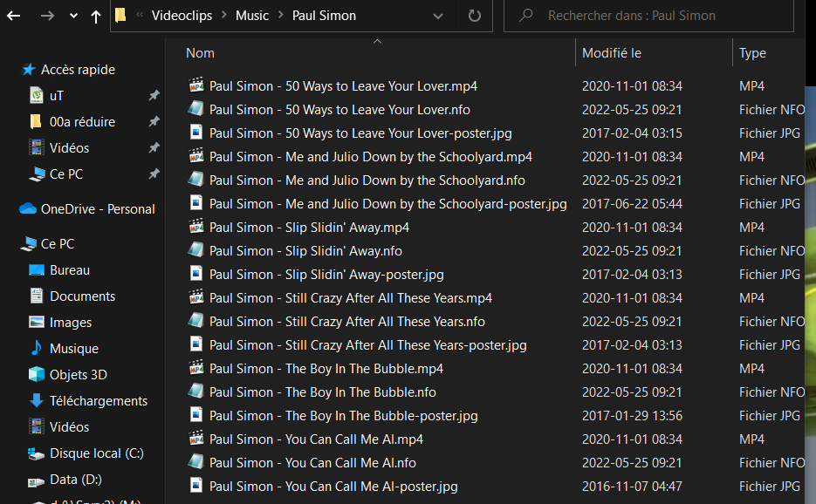Click the NFO file icon for Slip Slidin' Away
Image resolution: width=816 pixels, height=504 pixels.
(x=196, y=251)
